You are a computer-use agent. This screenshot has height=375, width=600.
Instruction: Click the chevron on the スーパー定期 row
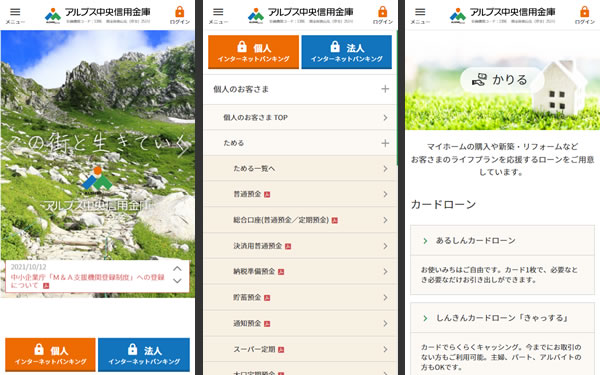coord(385,349)
